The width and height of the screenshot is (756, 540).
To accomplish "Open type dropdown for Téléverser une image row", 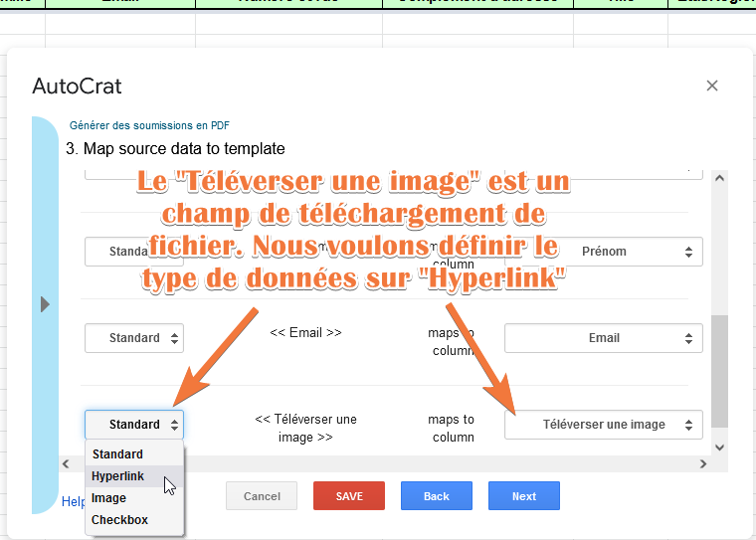I will tap(134, 425).
